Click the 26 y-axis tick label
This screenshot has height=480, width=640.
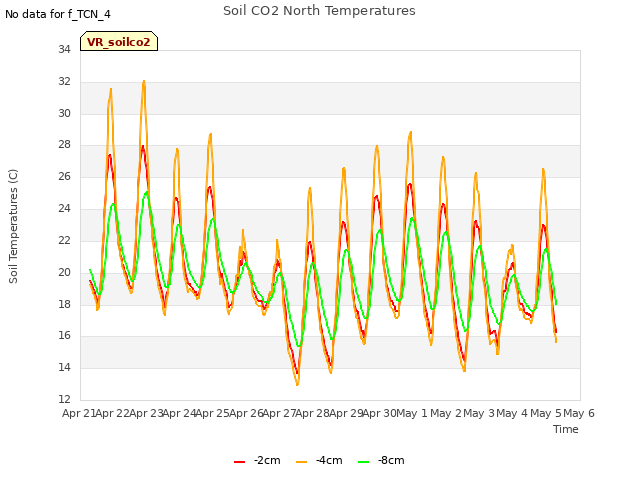[64, 176]
